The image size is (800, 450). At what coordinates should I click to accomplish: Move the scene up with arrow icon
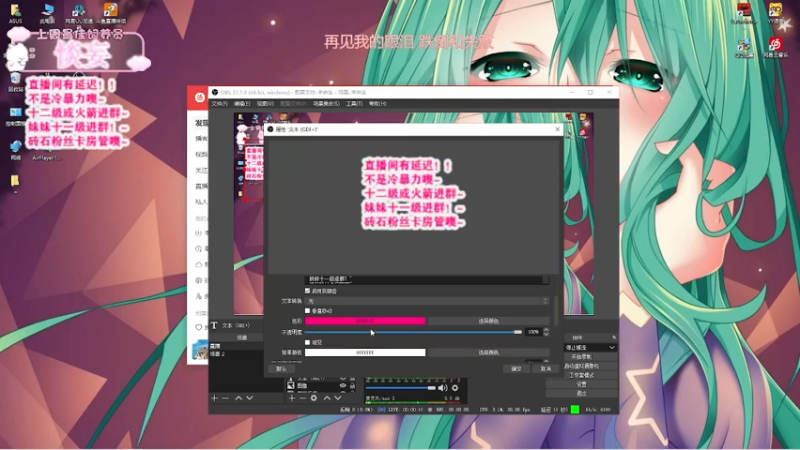pyautogui.click(x=238, y=398)
